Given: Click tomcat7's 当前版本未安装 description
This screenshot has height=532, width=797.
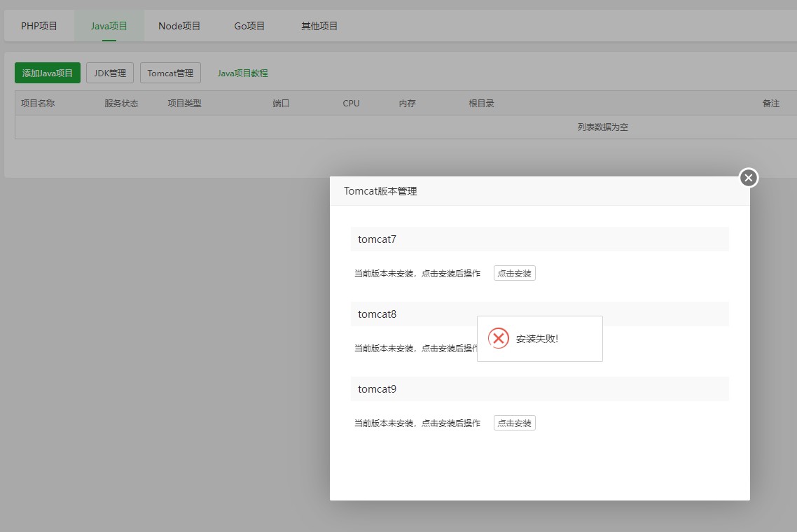Looking at the screenshot, I should tap(417, 274).
